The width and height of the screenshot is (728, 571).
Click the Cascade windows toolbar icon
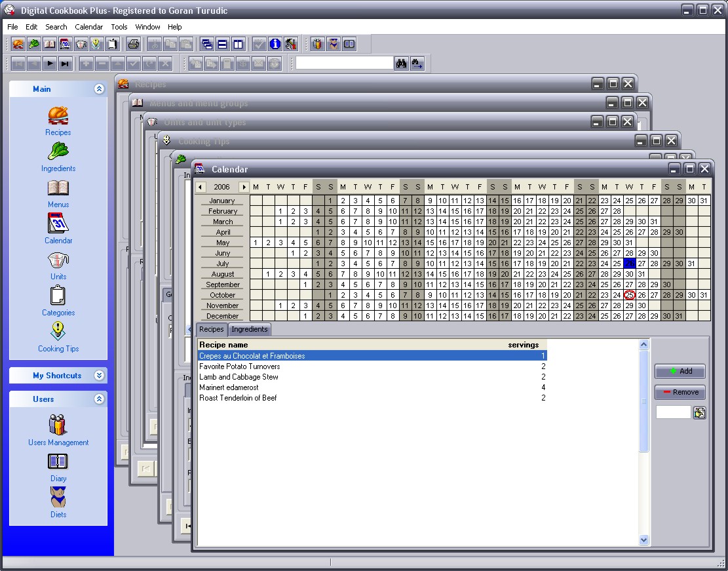pyautogui.click(x=207, y=44)
